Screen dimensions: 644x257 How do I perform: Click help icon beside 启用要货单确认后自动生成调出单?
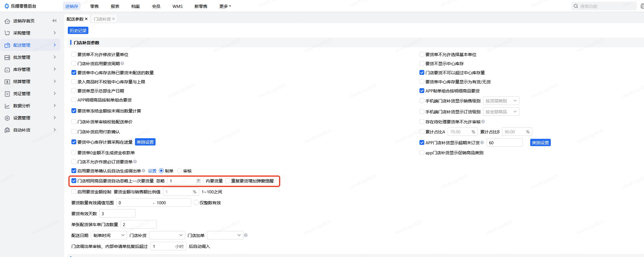point(143,171)
